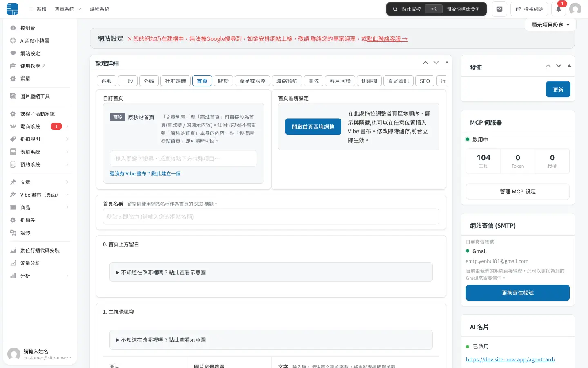Open 課程系統 top menu
Viewport: 588px width, 368px height.
point(100,9)
